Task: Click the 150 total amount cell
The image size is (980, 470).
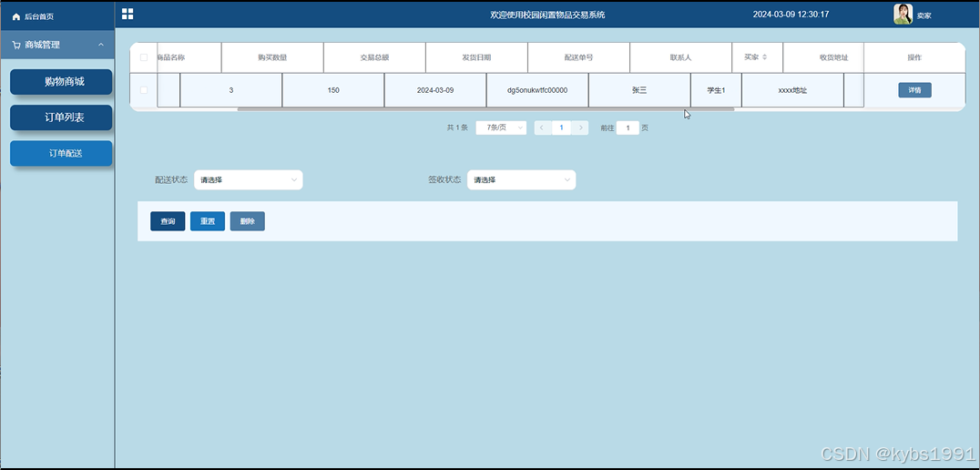Action: click(333, 90)
